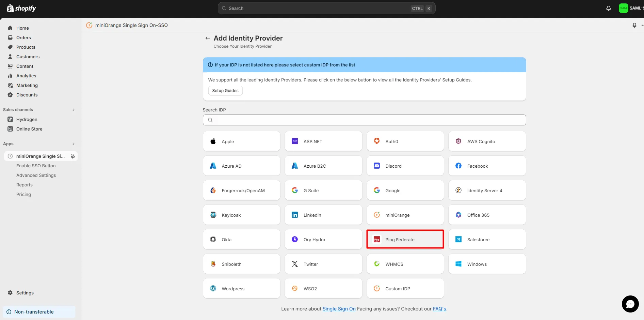
Task: Select Forgerrock/OpenAM provider
Action: (x=242, y=191)
